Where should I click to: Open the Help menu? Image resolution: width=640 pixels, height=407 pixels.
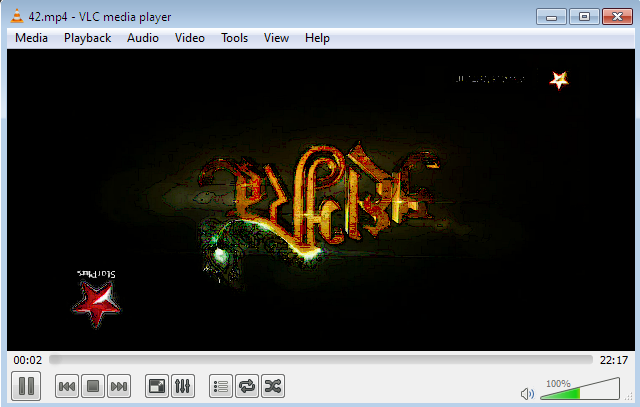pyautogui.click(x=317, y=38)
